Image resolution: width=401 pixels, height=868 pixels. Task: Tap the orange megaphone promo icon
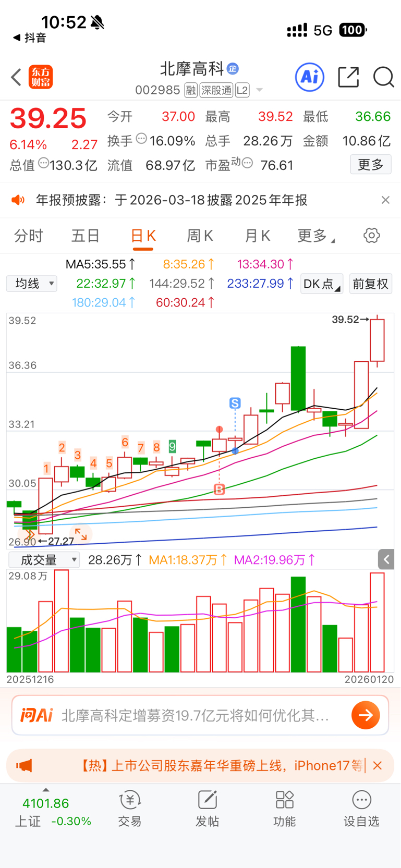pos(24,765)
